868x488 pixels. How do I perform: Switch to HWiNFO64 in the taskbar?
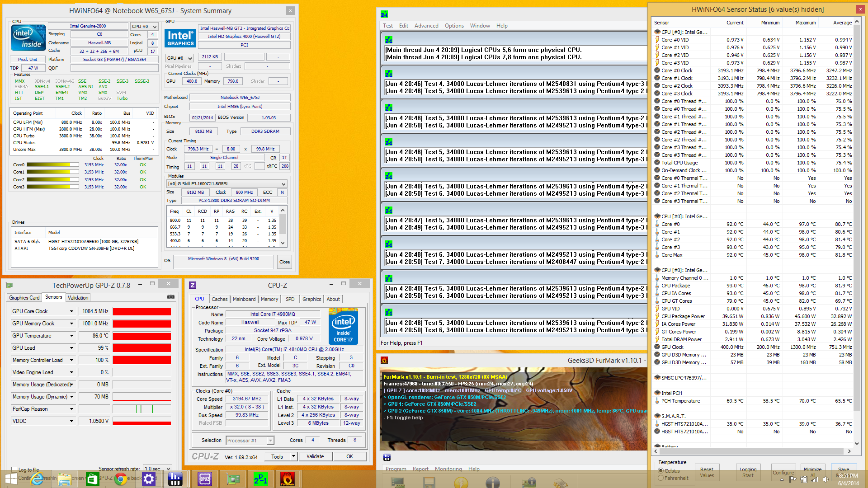[175, 479]
